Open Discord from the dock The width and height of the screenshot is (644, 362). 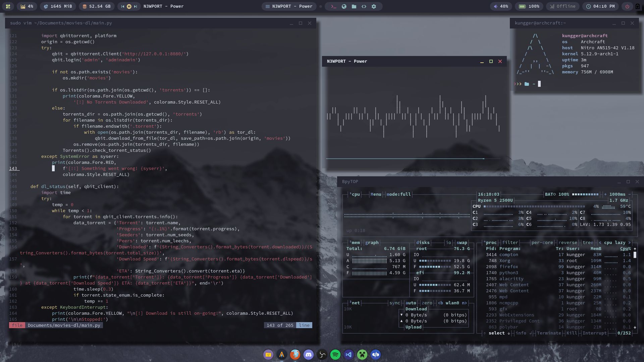click(308, 354)
